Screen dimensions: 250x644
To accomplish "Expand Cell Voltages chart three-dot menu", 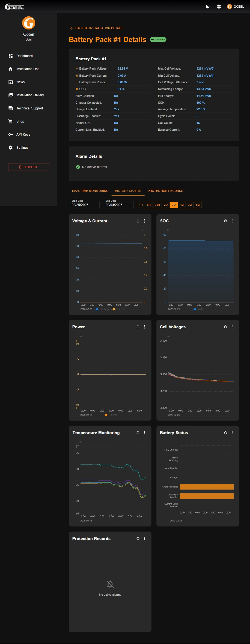I will coord(232,327).
